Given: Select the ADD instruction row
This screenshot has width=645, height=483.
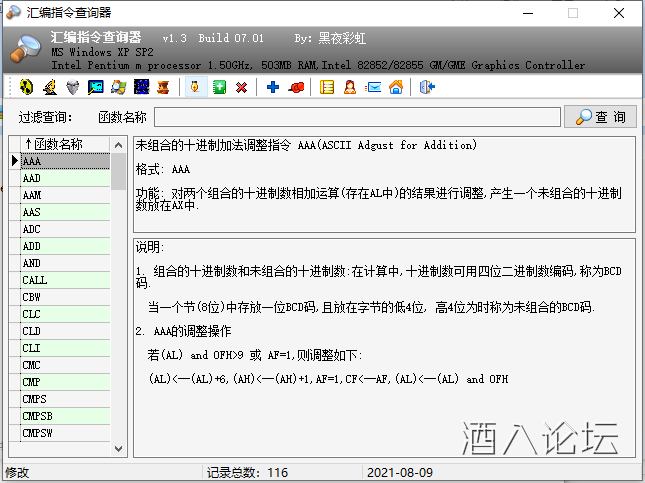Looking at the screenshot, I should coord(65,246).
